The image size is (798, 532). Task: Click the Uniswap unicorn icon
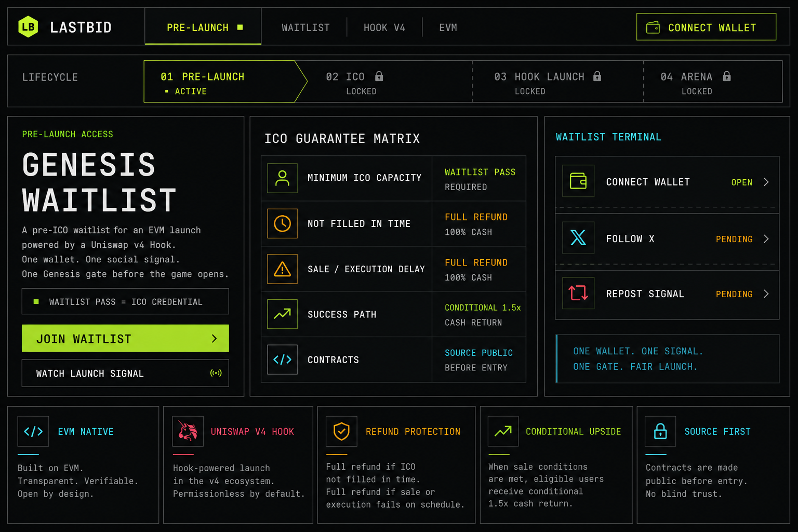(188, 431)
